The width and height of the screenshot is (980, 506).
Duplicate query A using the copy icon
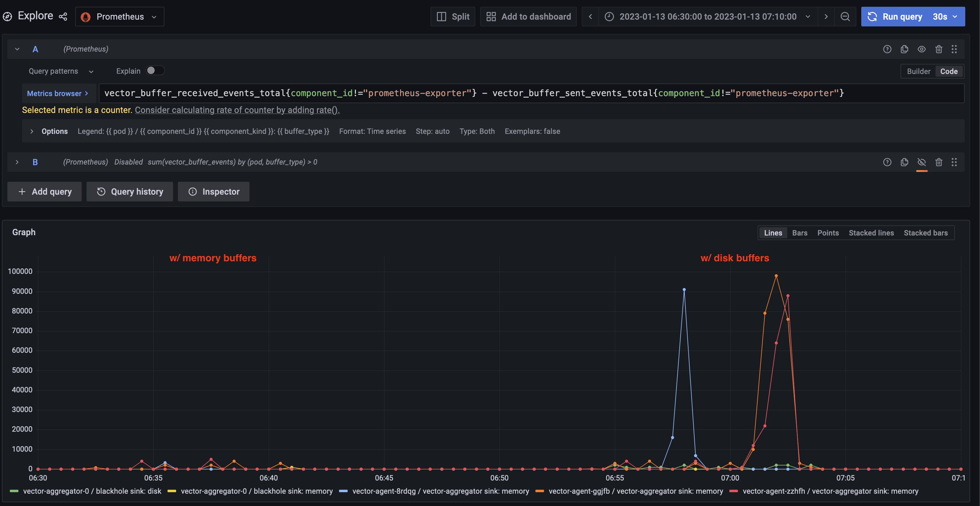tap(904, 49)
